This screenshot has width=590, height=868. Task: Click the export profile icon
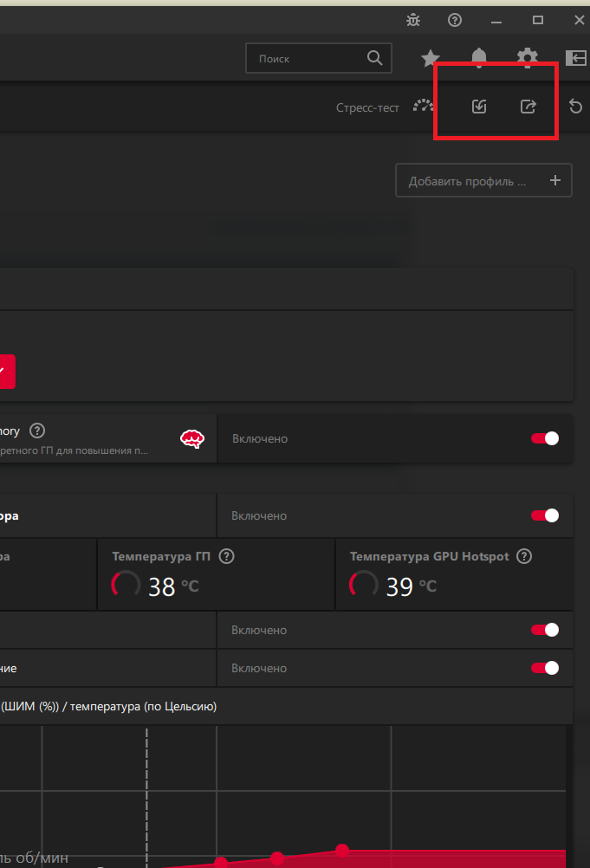(x=528, y=107)
